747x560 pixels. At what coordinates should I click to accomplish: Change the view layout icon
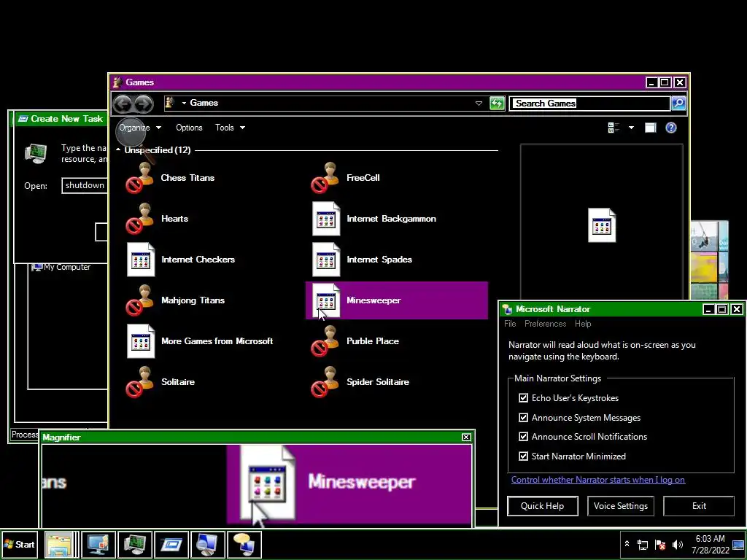[614, 128]
